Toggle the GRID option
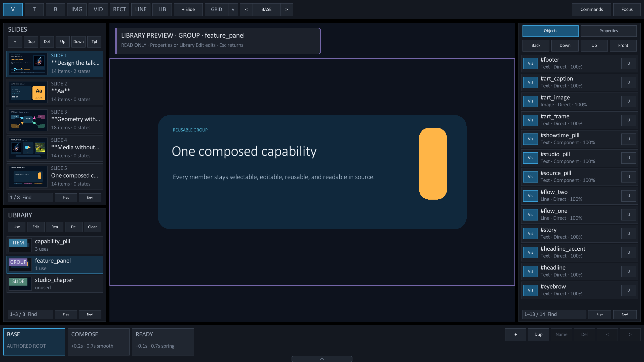Image resolution: width=644 pixels, height=362 pixels. 216,10
